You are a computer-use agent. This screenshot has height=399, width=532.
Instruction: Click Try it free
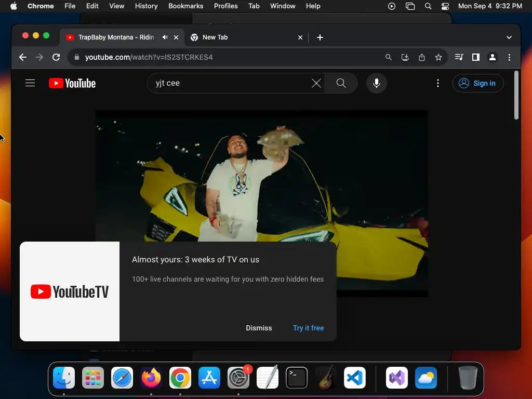pos(309,328)
